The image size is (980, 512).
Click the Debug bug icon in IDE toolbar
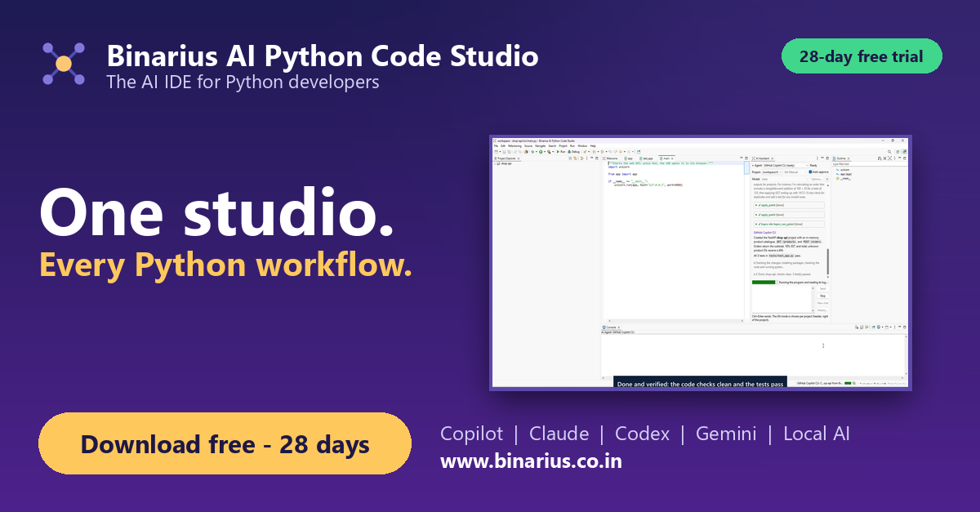pyautogui.click(x=569, y=152)
